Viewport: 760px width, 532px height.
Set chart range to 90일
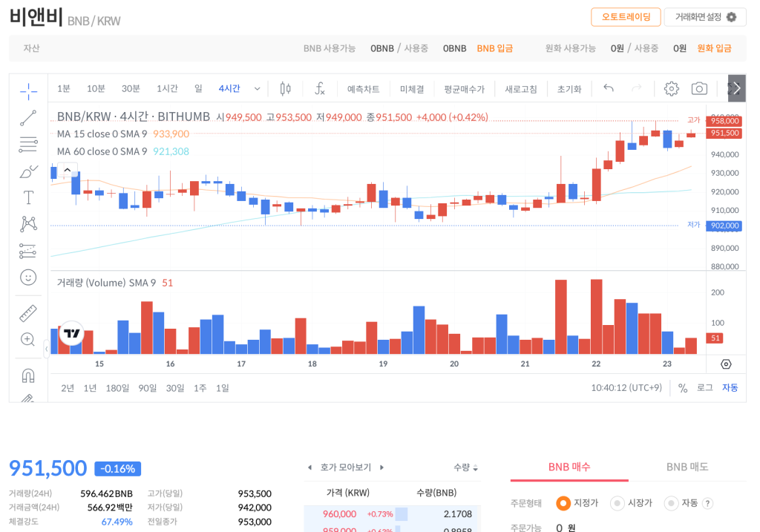click(x=148, y=388)
